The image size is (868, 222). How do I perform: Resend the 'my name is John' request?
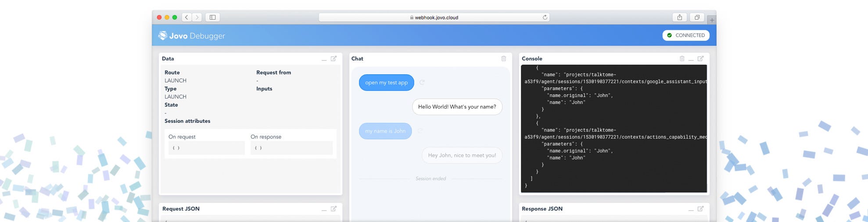420,130
